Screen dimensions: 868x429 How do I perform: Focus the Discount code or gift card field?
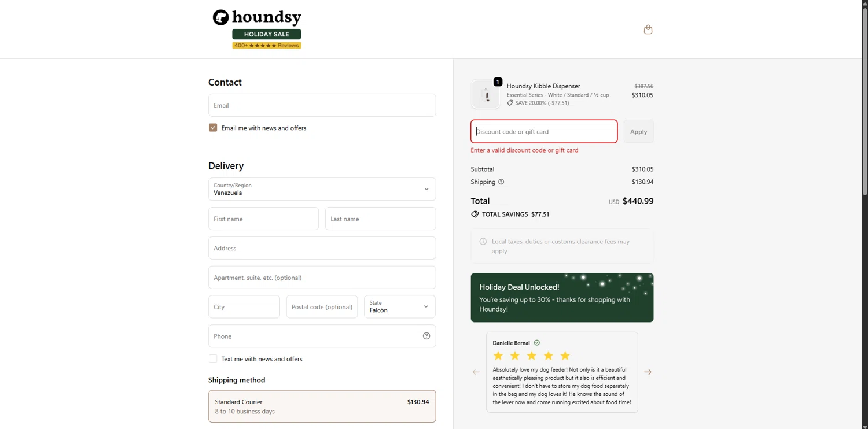tap(544, 131)
